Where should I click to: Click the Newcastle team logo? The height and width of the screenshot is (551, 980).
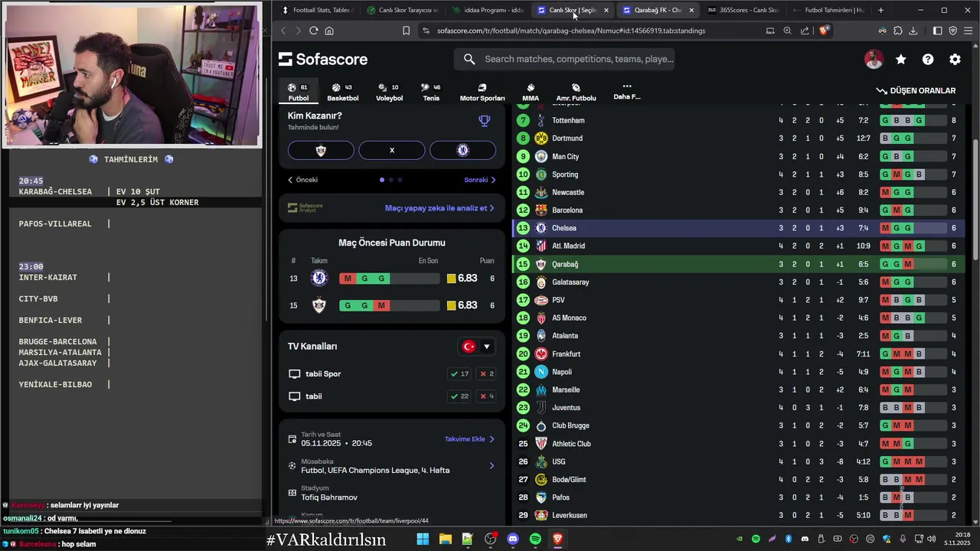(x=541, y=192)
